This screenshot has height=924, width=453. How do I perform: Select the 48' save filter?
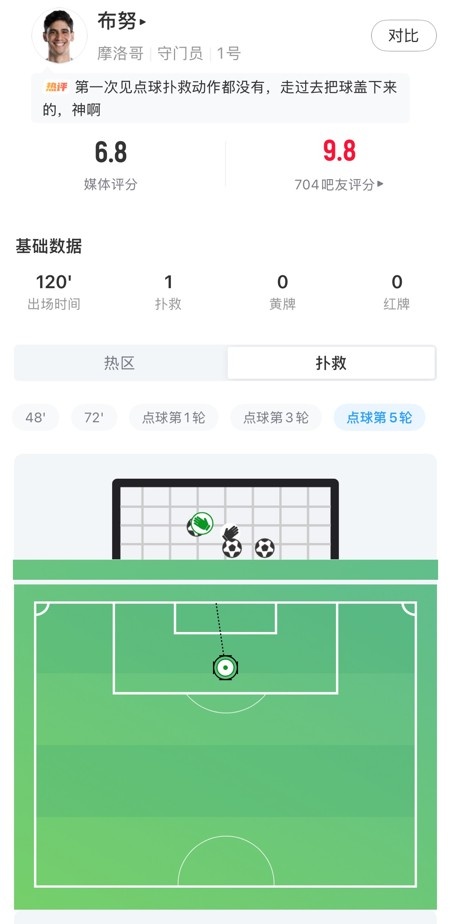[x=35, y=418]
